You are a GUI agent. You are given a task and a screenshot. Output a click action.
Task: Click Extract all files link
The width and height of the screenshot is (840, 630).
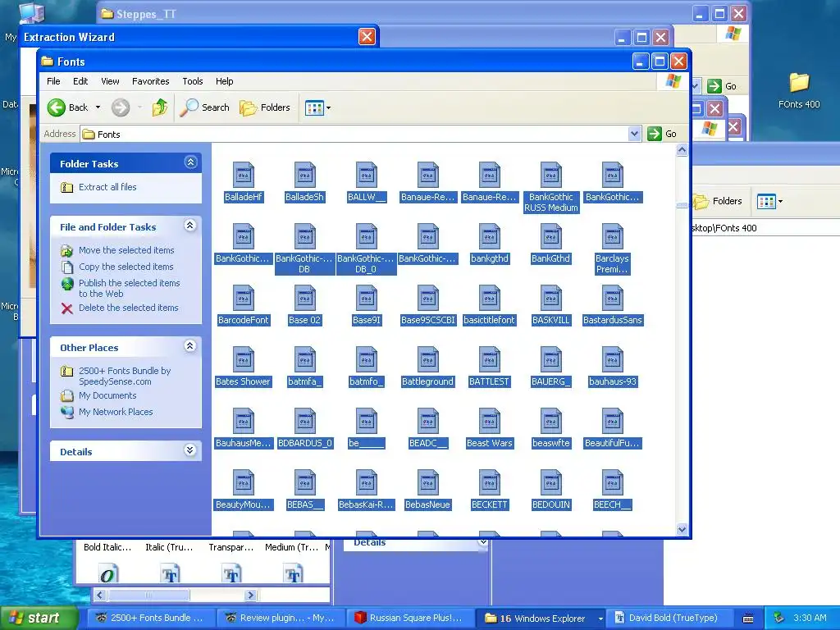click(x=107, y=187)
